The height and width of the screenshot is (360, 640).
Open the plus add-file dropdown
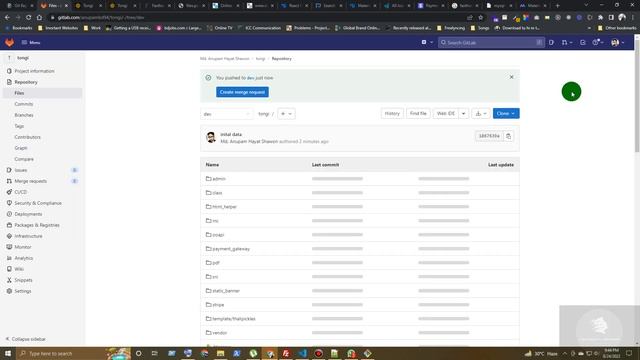click(286, 114)
